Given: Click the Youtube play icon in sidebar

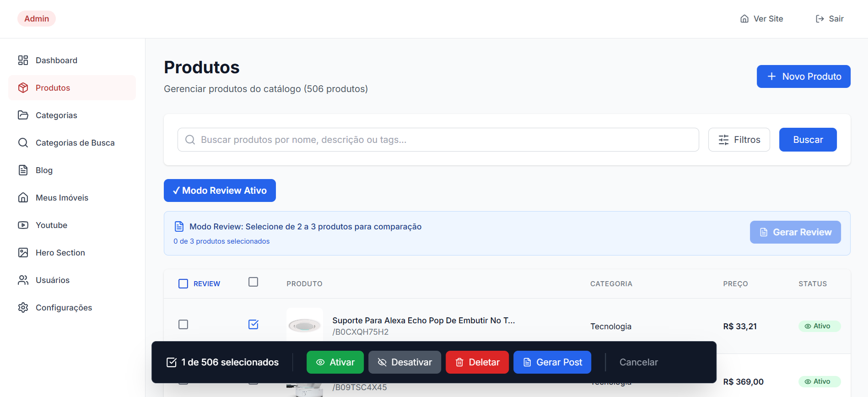Looking at the screenshot, I should coord(23,225).
